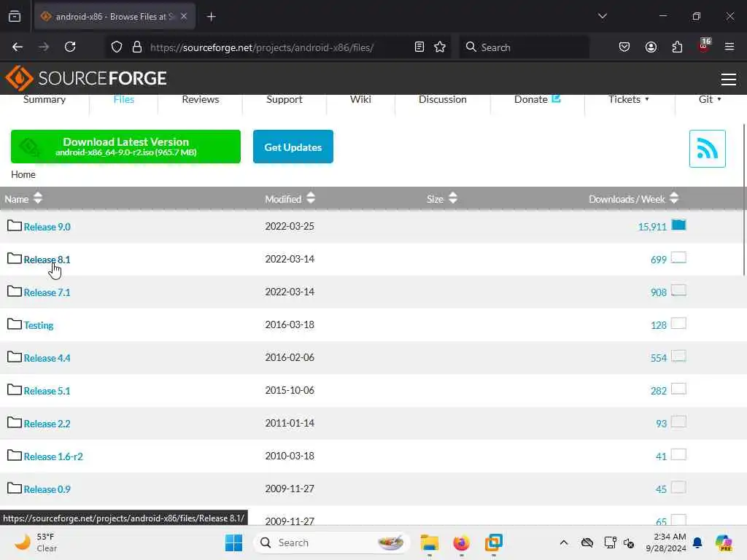Screen dimensions: 747x560
Task: Open the RSS feed icon
Action: click(x=707, y=149)
